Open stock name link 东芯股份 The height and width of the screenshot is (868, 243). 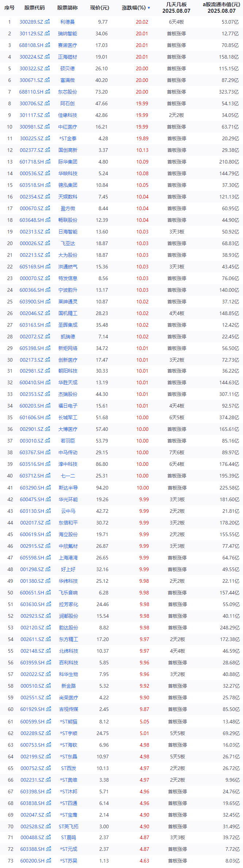click(x=67, y=92)
